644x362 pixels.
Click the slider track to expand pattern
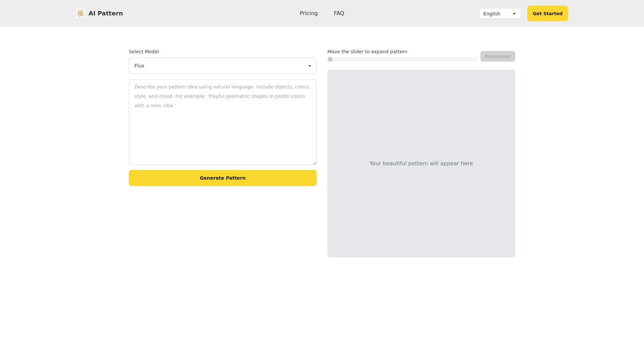click(x=402, y=59)
